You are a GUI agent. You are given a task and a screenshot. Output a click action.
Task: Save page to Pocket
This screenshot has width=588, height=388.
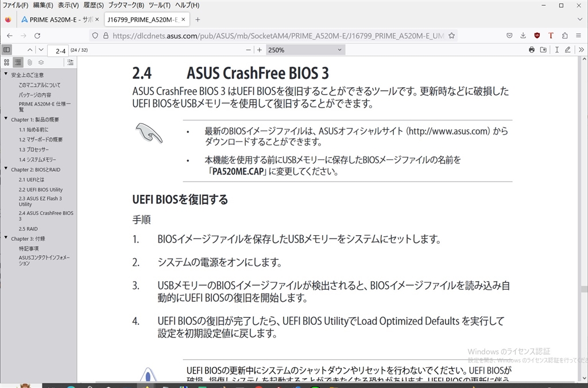(x=509, y=36)
